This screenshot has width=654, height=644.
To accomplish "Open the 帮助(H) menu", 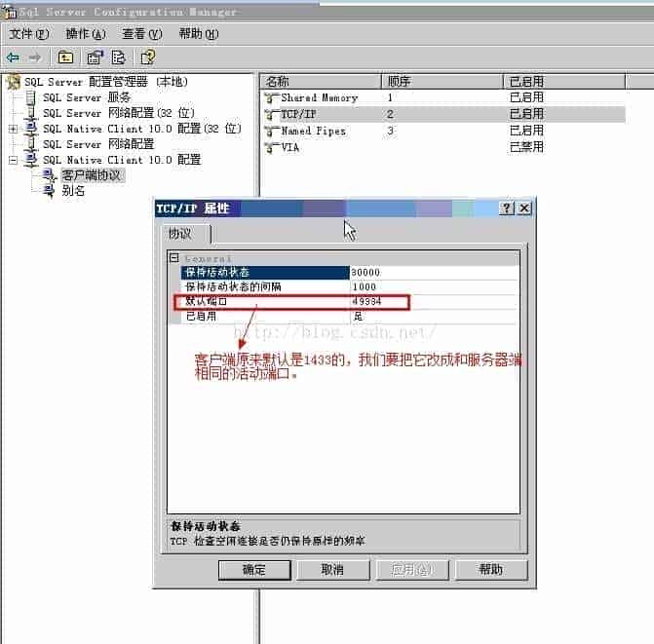I will pos(198,34).
